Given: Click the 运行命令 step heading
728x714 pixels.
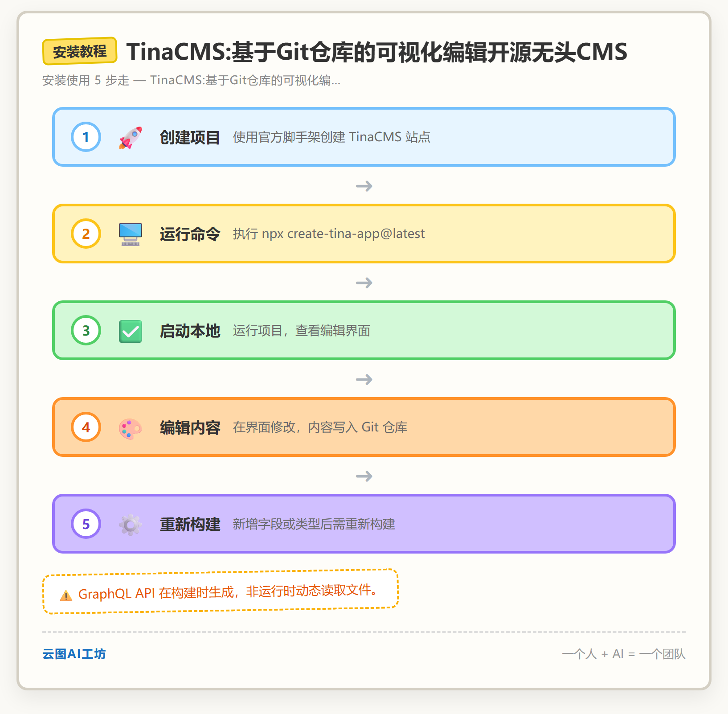Looking at the screenshot, I should pos(190,234).
